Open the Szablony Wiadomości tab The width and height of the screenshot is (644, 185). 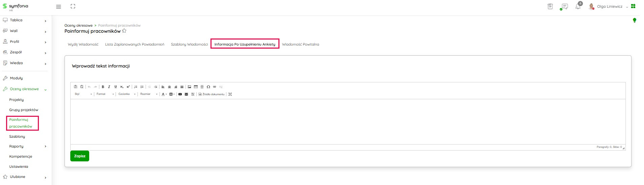189,44
